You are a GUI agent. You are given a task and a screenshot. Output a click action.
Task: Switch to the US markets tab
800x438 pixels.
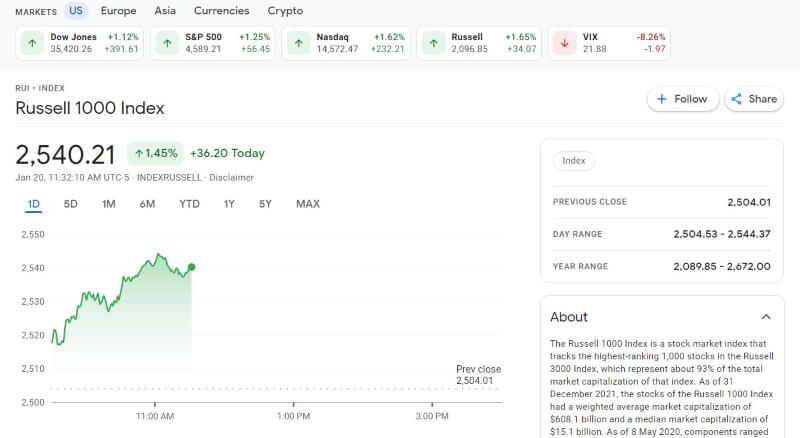pyautogui.click(x=76, y=11)
